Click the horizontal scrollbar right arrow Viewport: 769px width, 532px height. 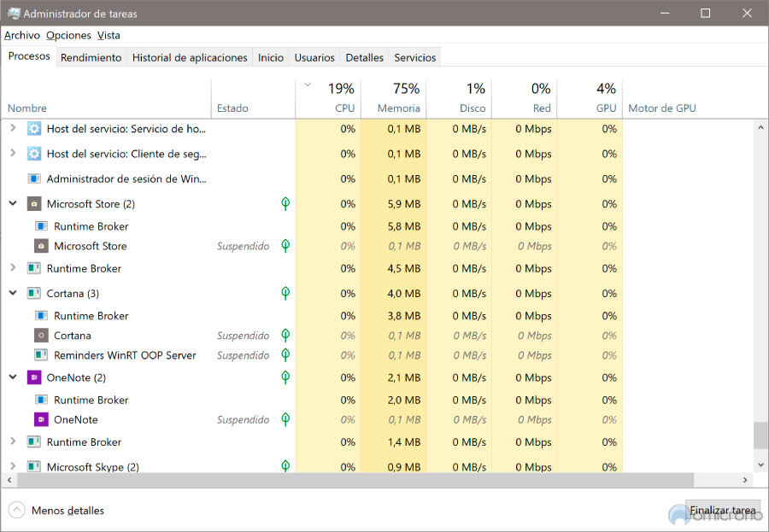click(745, 480)
